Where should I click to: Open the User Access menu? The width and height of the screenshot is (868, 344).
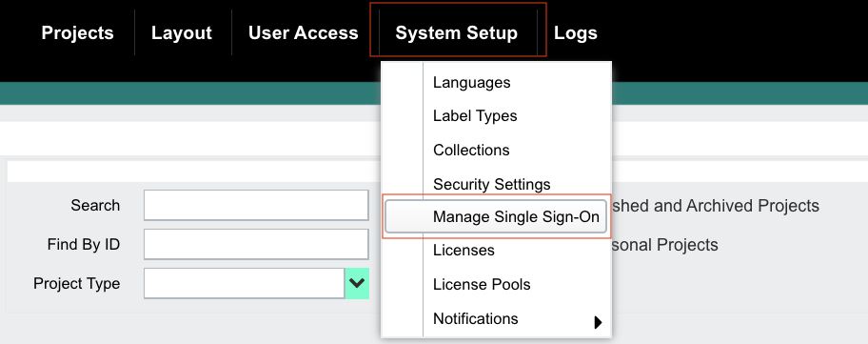click(x=304, y=32)
